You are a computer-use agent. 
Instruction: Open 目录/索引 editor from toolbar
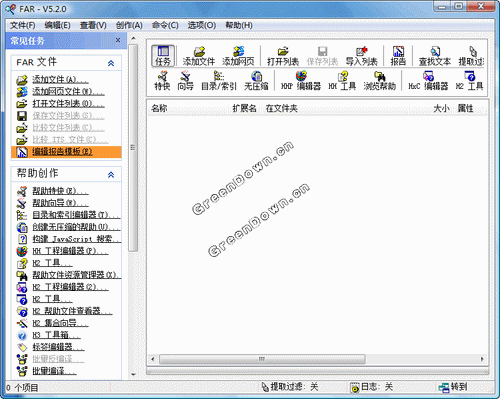[219, 81]
